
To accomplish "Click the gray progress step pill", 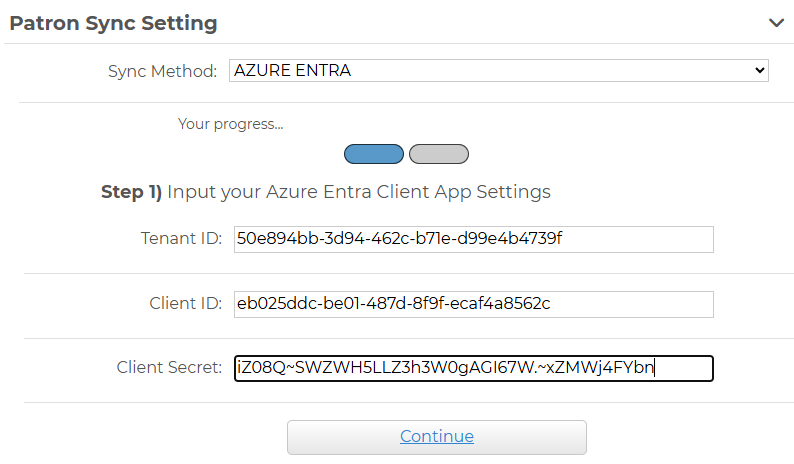I will (438, 154).
